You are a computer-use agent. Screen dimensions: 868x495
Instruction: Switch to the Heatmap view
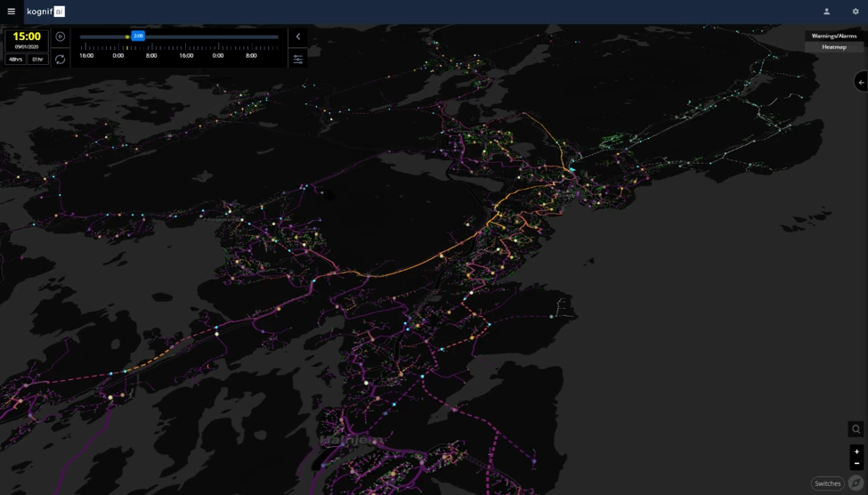click(x=834, y=46)
